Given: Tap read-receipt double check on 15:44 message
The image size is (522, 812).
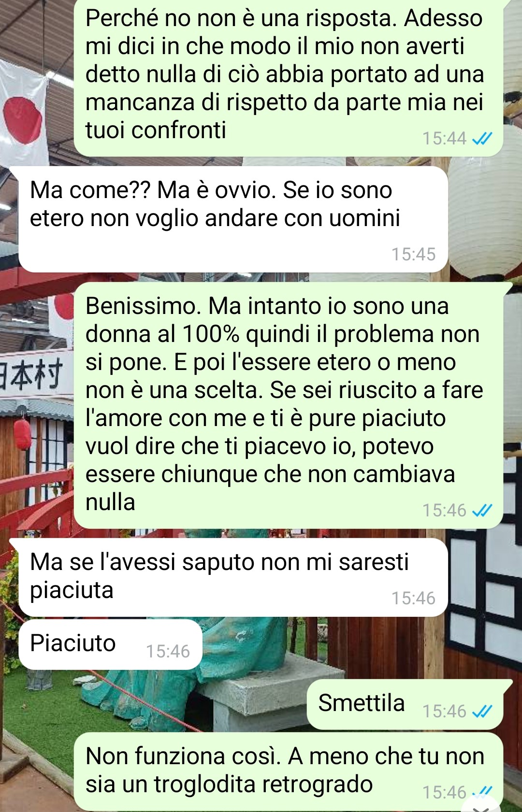Looking at the screenshot, I should coord(482,139).
